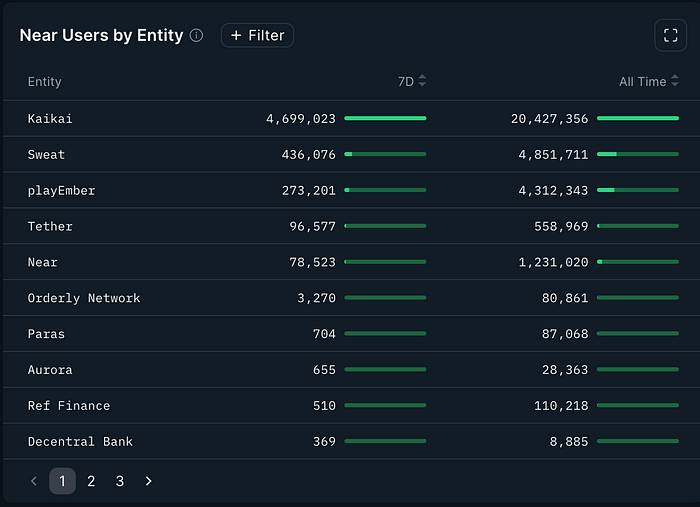
Task: Click Tether's All Time value 558,969
Action: 561,226
